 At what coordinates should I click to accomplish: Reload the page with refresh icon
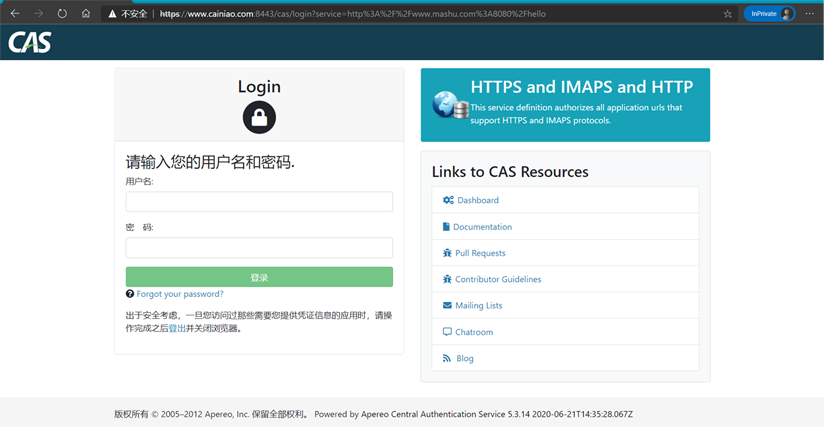pyautogui.click(x=62, y=14)
